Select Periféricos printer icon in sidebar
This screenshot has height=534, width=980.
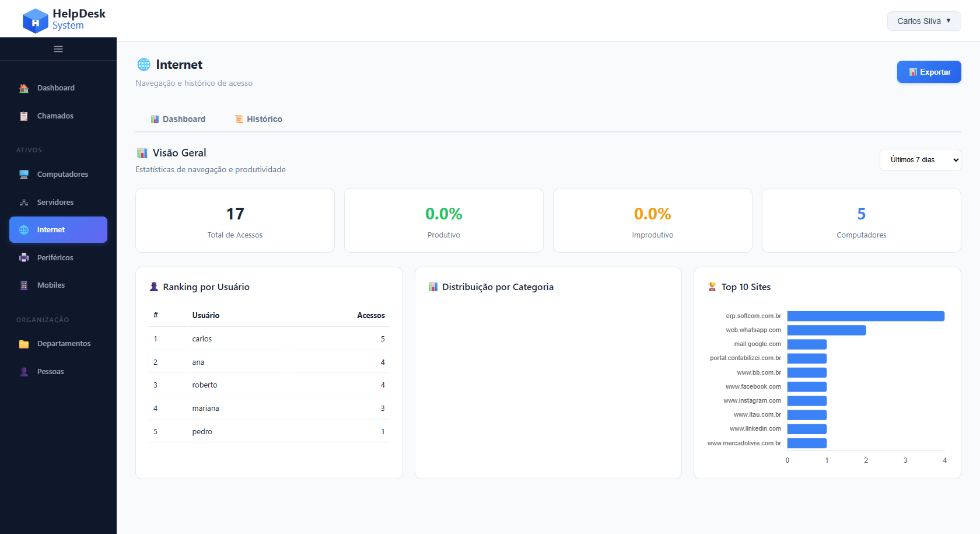click(x=24, y=258)
